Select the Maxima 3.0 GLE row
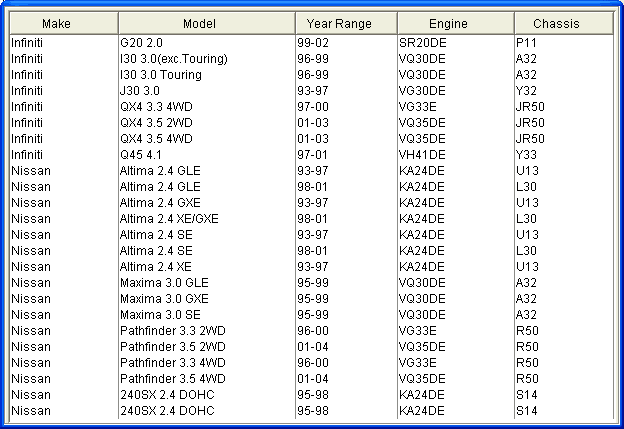The image size is (624, 429). click(x=312, y=283)
